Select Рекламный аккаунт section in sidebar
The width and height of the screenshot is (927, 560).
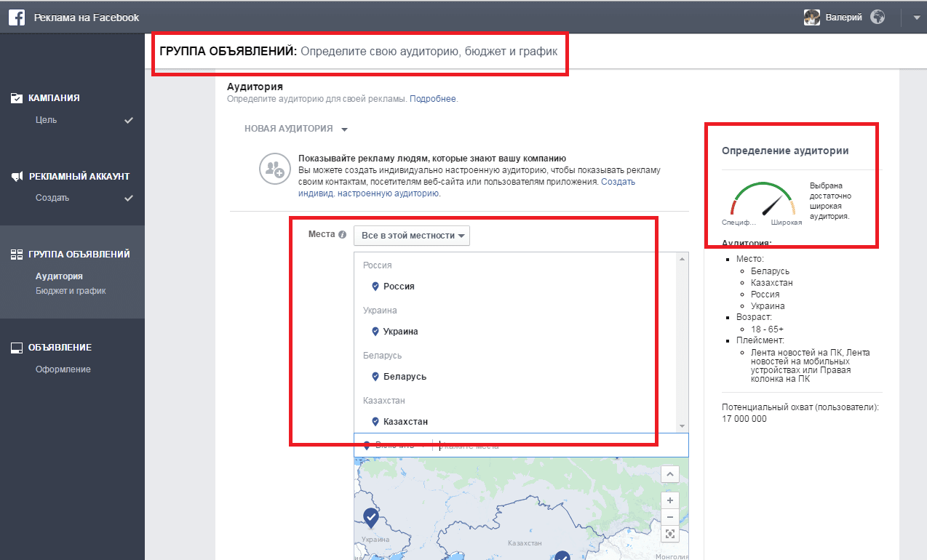79,176
